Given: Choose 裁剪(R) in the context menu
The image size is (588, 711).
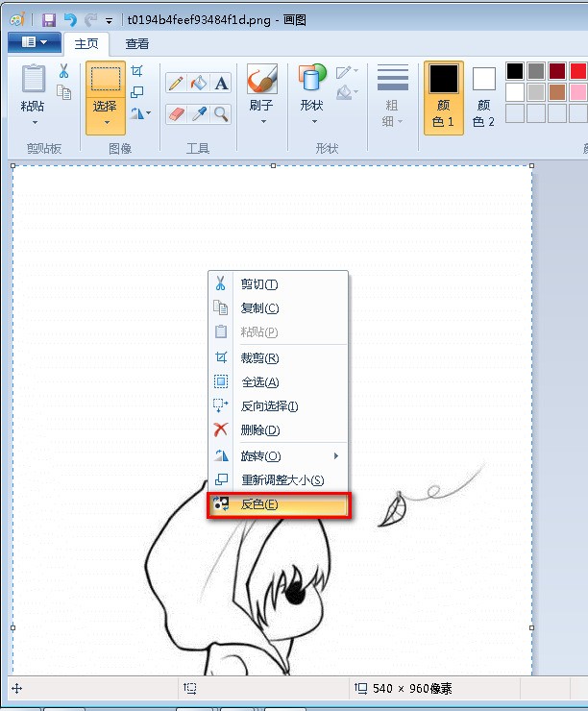Looking at the screenshot, I should click(x=278, y=358).
